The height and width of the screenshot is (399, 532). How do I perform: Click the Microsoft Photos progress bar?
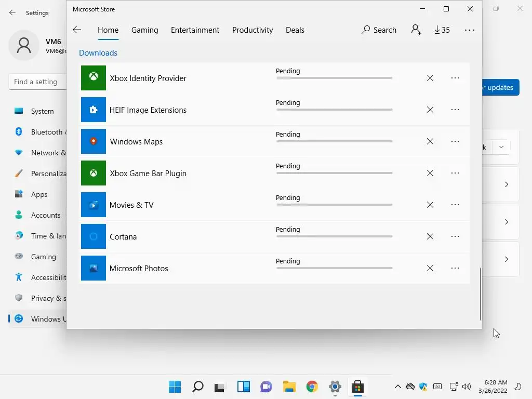pyautogui.click(x=334, y=268)
